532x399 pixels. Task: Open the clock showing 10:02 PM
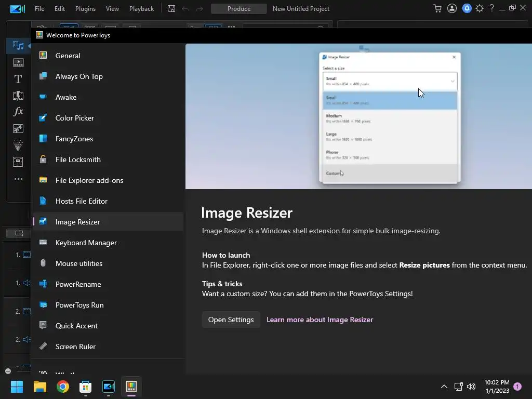click(x=497, y=387)
